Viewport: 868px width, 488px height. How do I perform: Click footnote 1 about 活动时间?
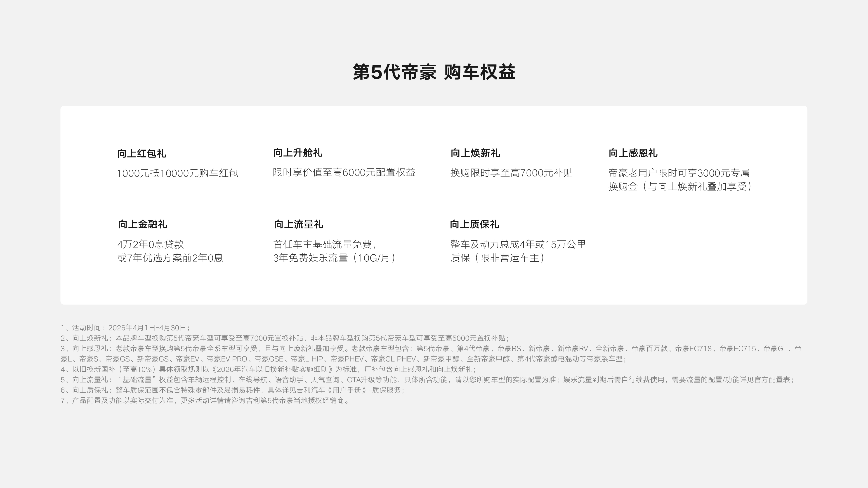pos(125,328)
